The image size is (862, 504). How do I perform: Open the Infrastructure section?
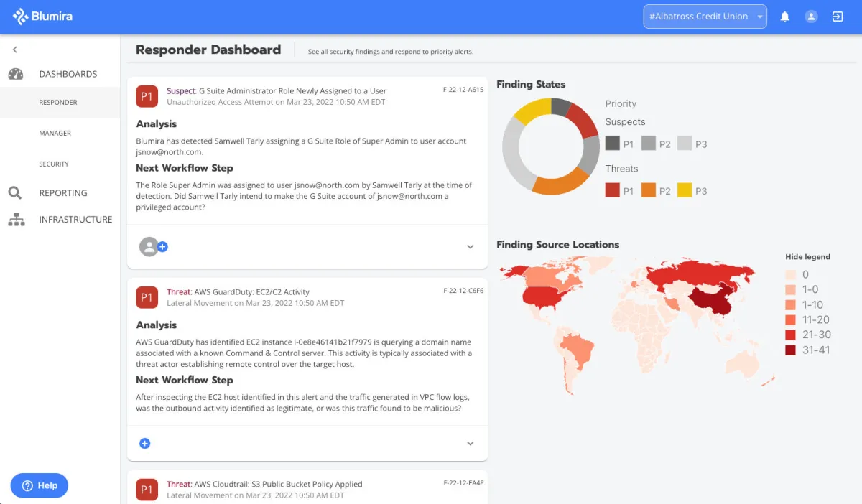75,220
